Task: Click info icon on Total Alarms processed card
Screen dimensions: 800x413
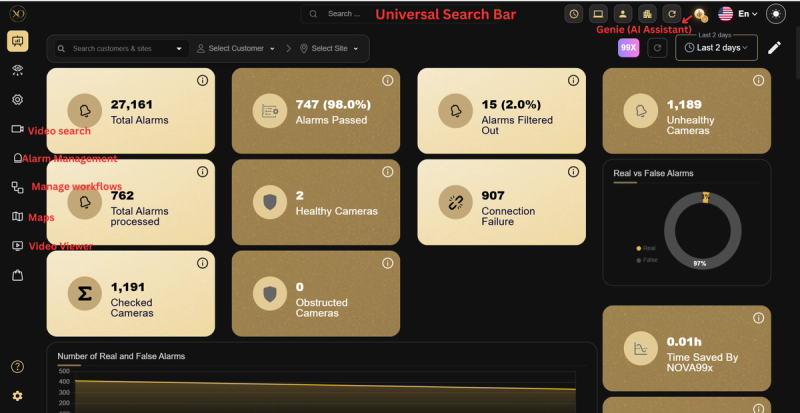Action: click(x=203, y=172)
